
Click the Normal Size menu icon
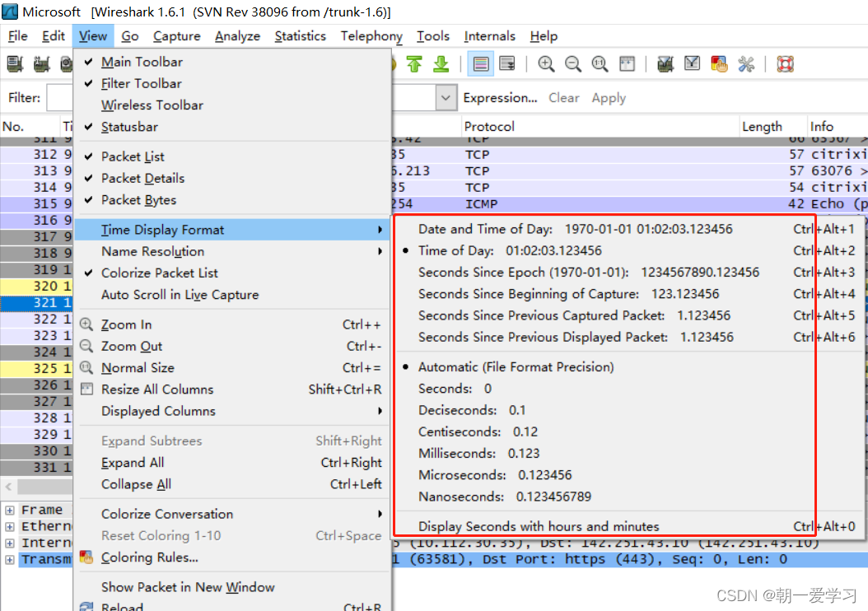[86, 367]
